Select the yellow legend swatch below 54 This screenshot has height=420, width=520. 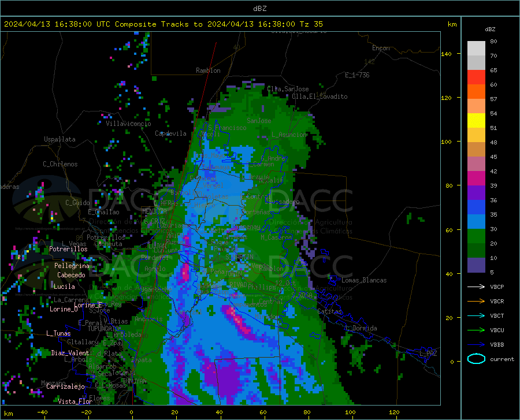click(476, 121)
